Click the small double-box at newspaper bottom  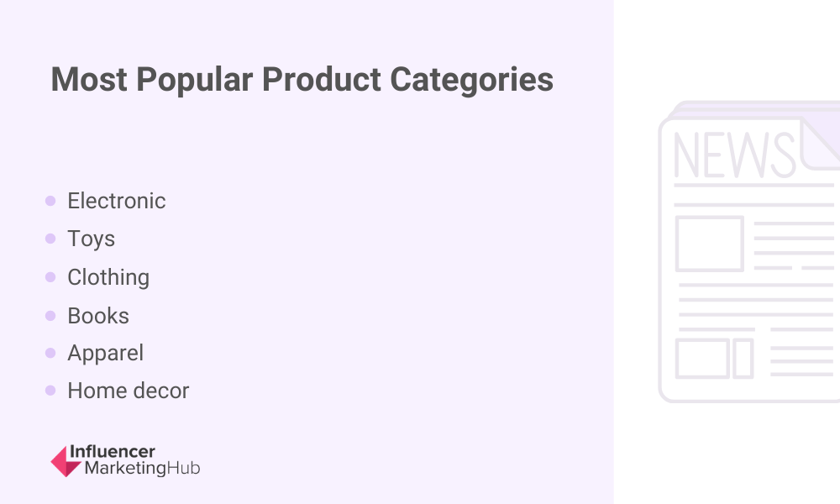point(715,359)
